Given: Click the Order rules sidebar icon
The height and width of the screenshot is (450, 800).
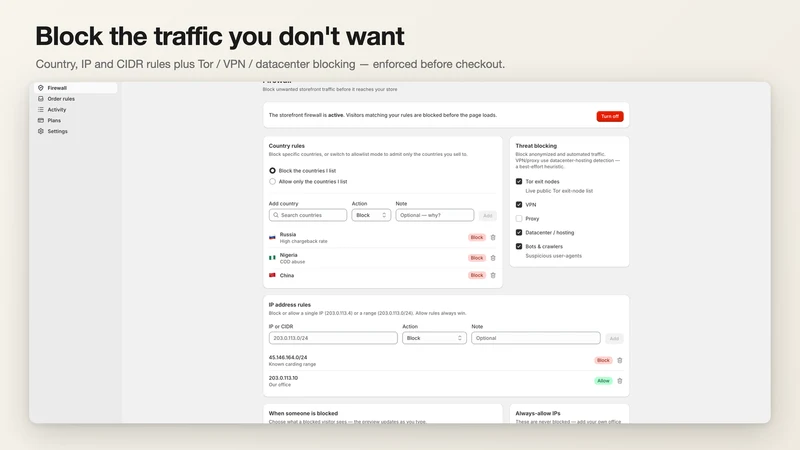Looking at the screenshot, I should (41, 98).
